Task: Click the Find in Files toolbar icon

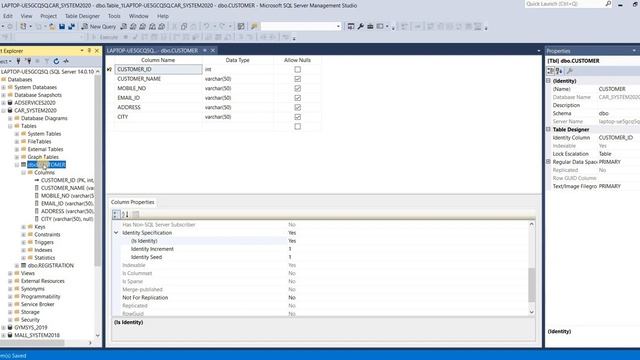Action: point(254,27)
